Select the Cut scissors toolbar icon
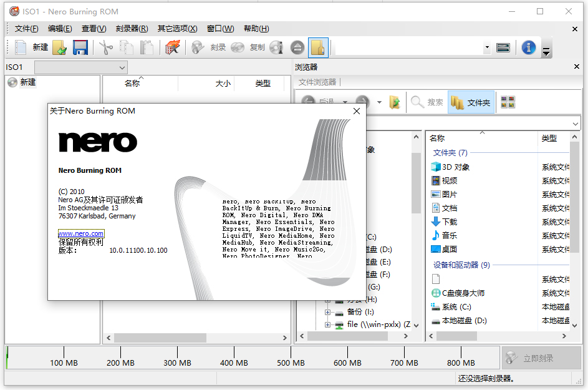 pyautogui.click(x=106, y=47)
